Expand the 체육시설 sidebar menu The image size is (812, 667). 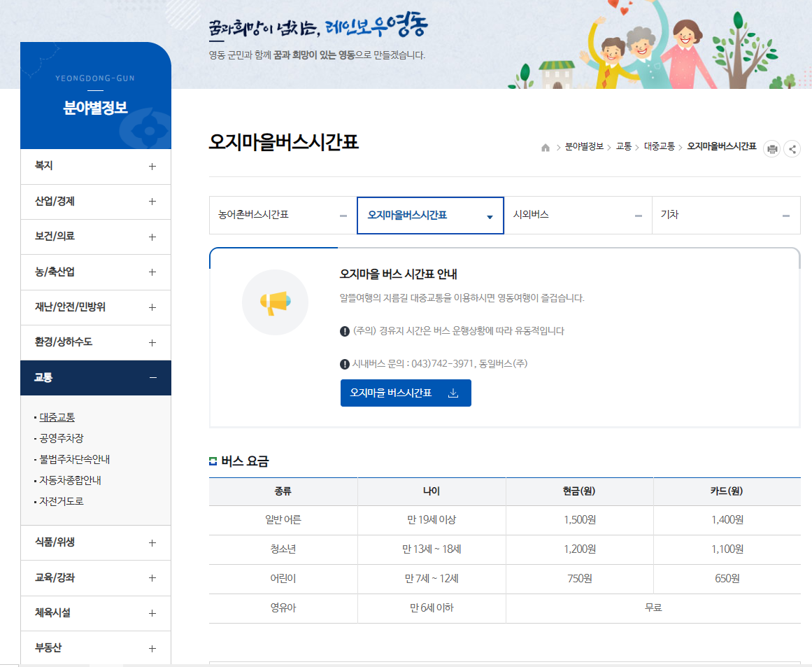pos(96,613)
